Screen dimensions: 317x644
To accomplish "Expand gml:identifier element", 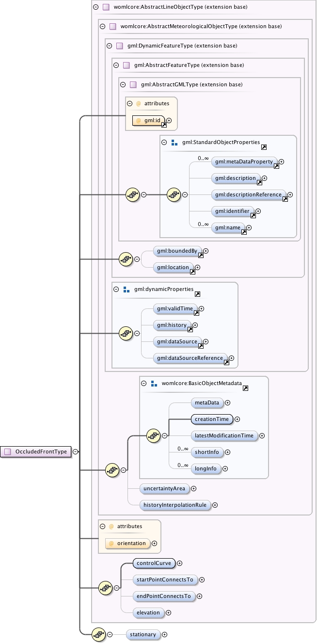I will 258,211.
